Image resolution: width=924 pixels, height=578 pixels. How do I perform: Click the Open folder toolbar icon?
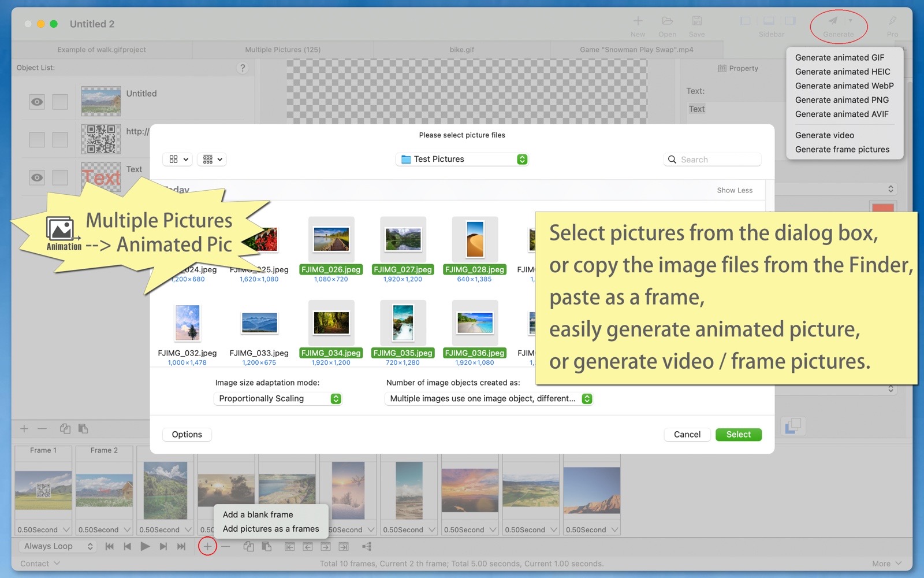point(667,21)
